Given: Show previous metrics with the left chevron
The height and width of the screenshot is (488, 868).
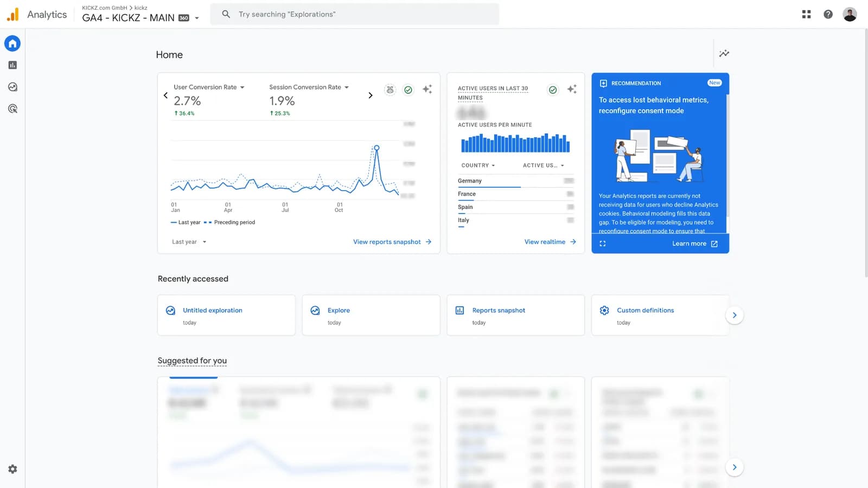Looking at the screenshot, I should pyautogui.click(x=165, y=95).
